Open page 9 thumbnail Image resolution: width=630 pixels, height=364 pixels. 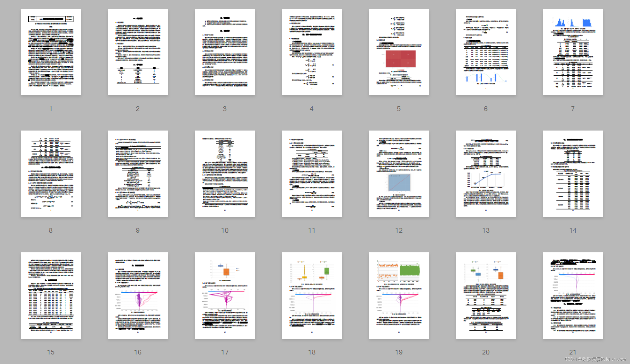tap(138, 174)
